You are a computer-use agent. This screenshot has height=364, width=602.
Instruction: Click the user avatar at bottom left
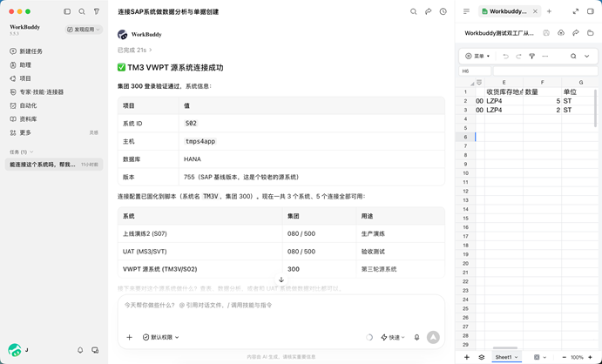(15, 350)
